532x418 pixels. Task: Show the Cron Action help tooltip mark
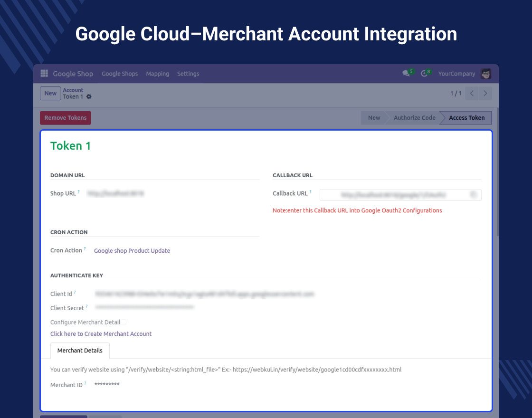(85, 249)
